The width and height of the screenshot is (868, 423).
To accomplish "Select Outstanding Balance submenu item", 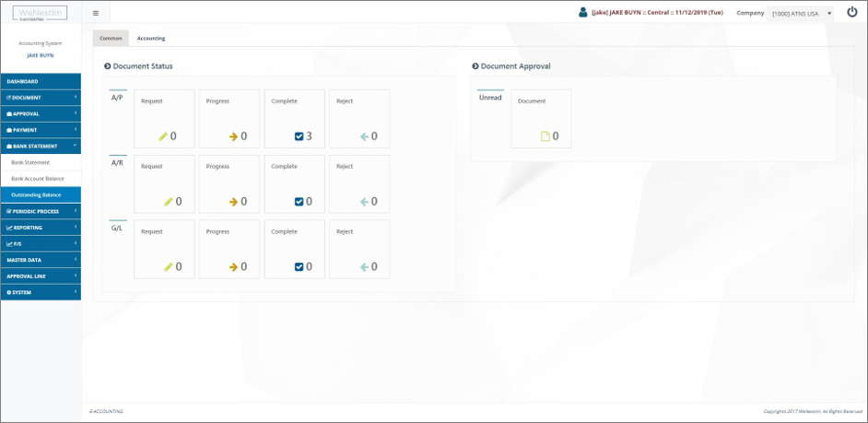I will (x=41, y=194).
